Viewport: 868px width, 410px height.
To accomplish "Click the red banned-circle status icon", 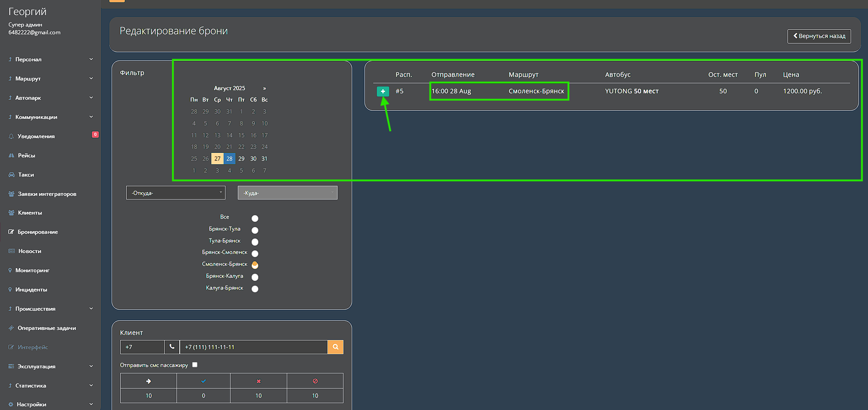I will click(x=315, y=381).
